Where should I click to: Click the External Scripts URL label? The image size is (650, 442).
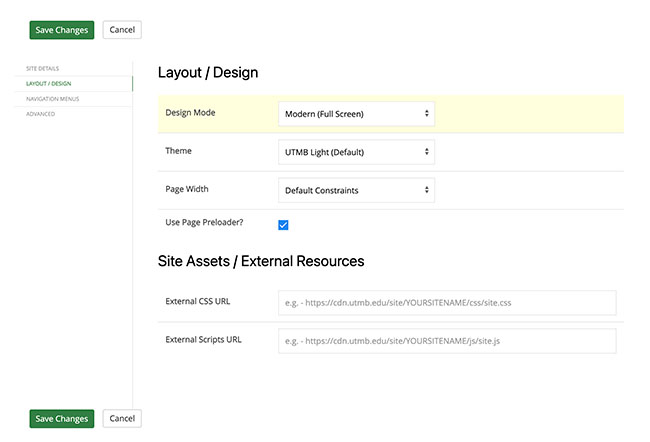click(204, 339)
